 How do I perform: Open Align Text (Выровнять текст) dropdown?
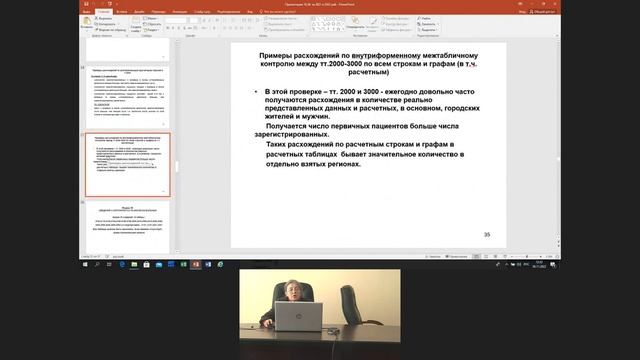coord(280,24)
